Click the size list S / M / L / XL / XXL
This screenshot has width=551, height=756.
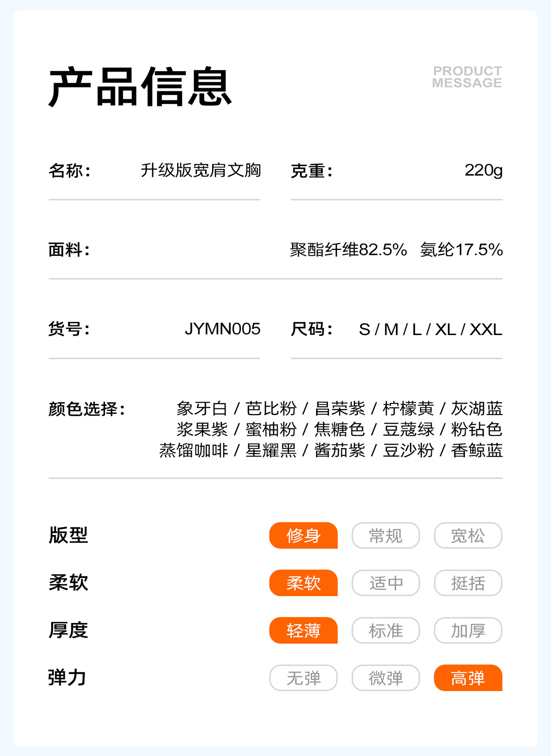[x=430, y=330]
